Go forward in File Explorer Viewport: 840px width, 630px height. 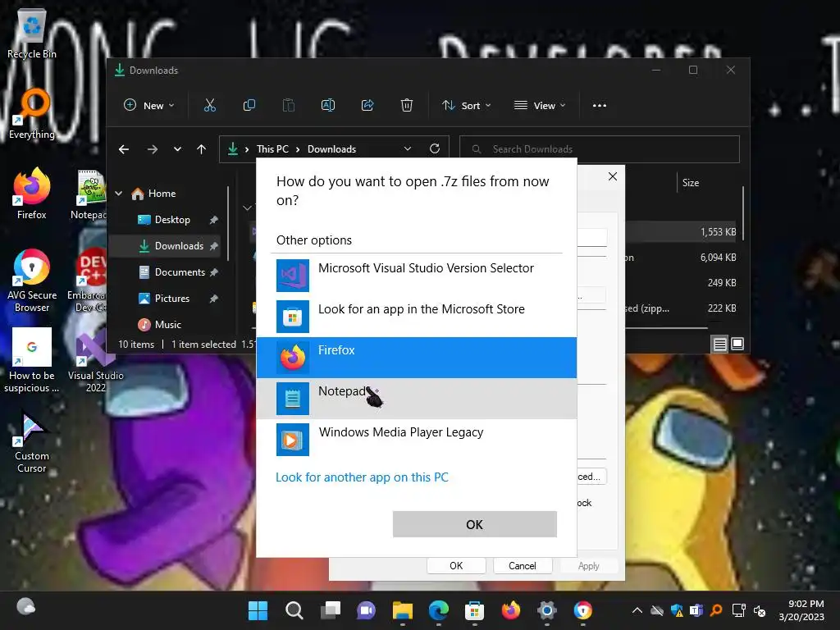click(153, 149)
